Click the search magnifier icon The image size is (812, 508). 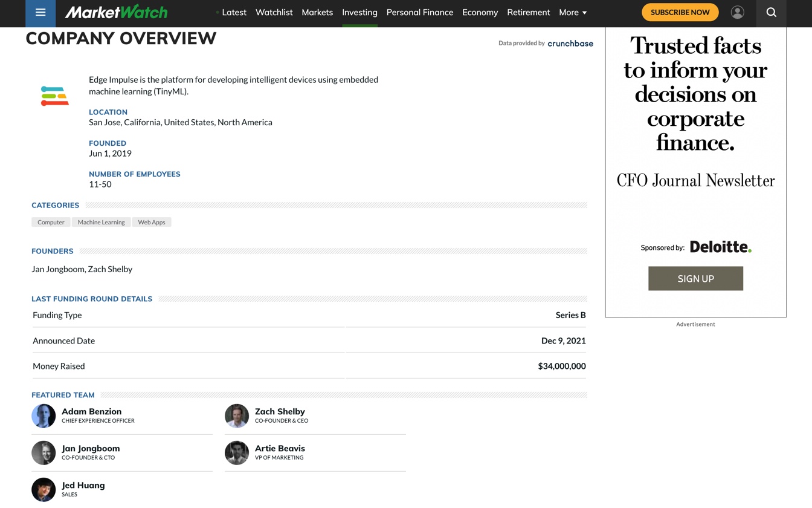pyautogui.click(x=771, y=12)
